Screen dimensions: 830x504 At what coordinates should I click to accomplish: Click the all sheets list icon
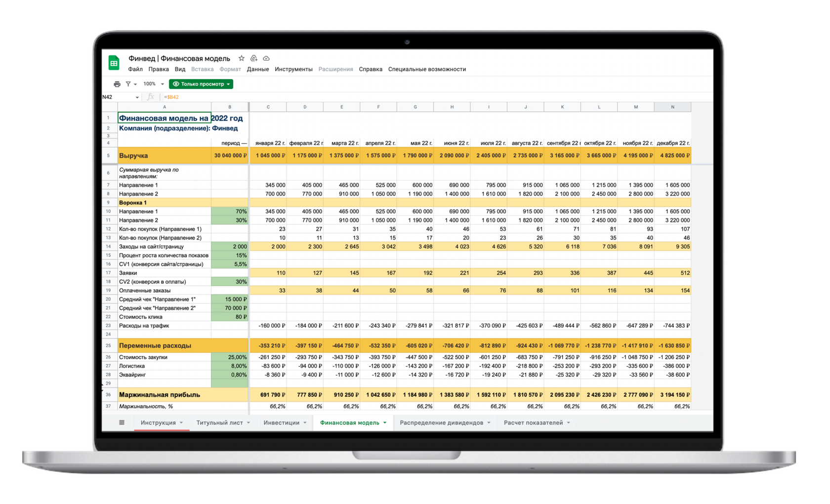click(122, 422)
